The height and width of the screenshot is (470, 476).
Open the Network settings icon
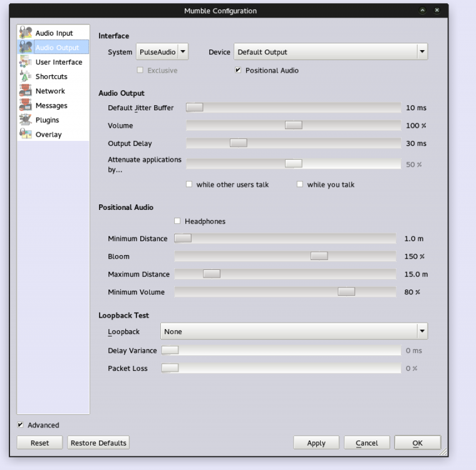(26, 91)
